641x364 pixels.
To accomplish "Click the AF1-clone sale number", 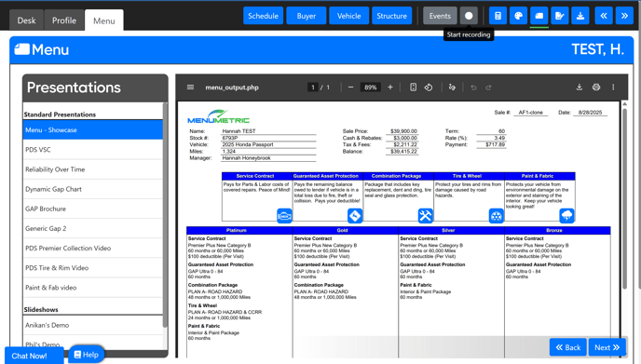I will pyautogui.click(x=531, y=113).
